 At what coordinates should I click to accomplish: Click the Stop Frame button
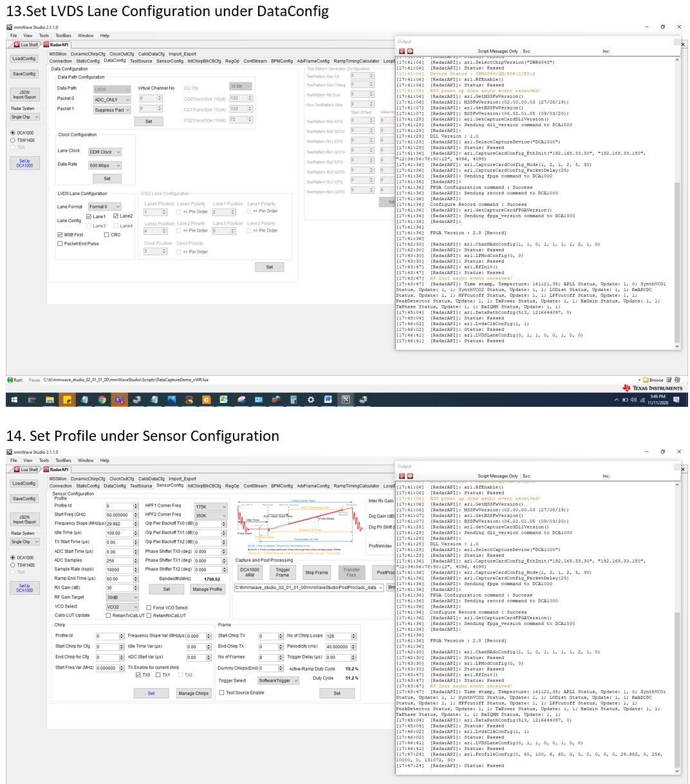click(317, 572)
